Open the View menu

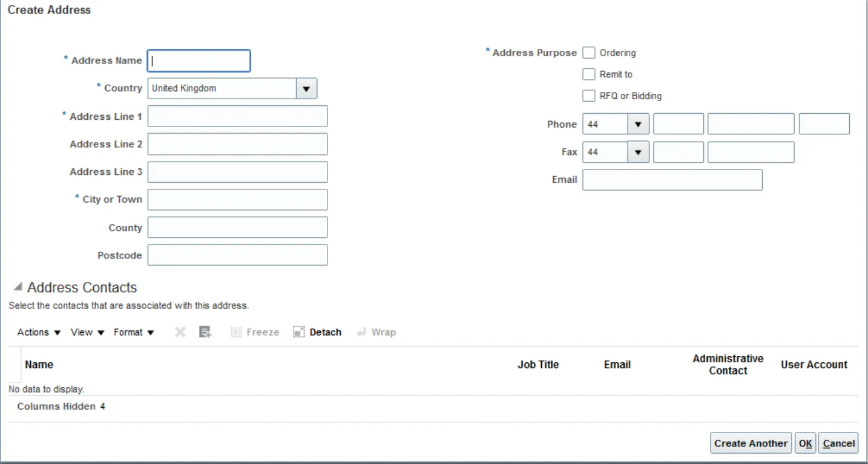(x=87, y=332)
